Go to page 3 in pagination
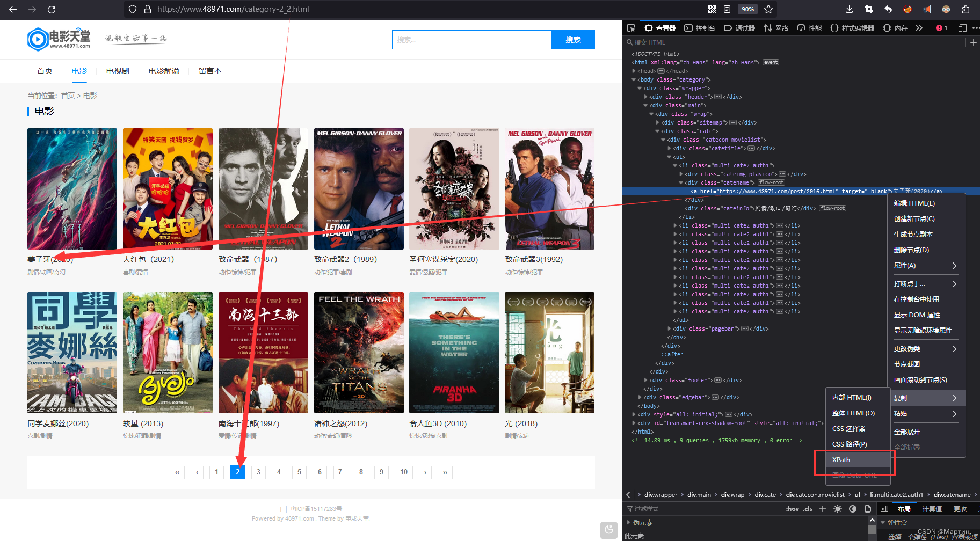The width and height of the screenshot is (980, 541). point(258,472)
